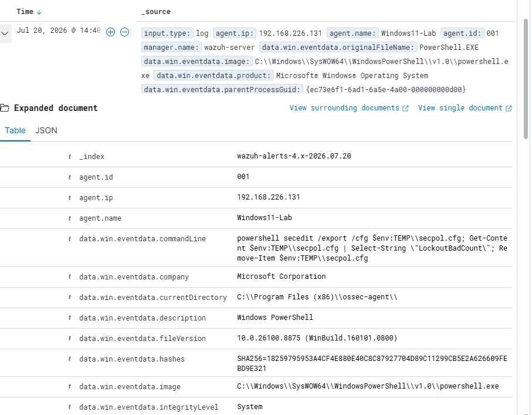Sort by the Time column arrow

(x=39, y=12)
